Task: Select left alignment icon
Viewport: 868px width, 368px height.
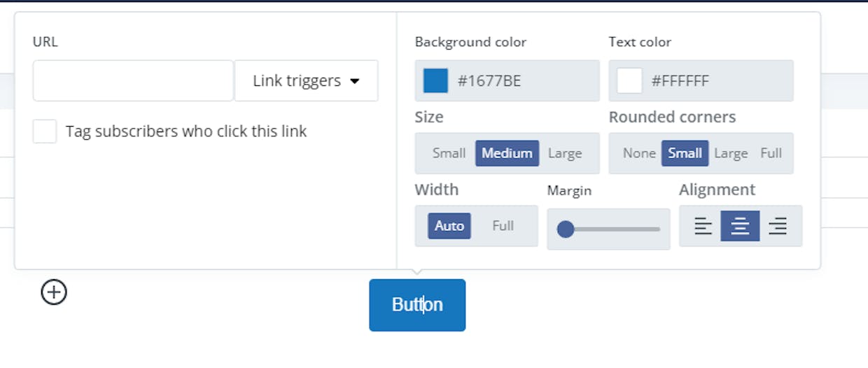Action: (703, 226)
